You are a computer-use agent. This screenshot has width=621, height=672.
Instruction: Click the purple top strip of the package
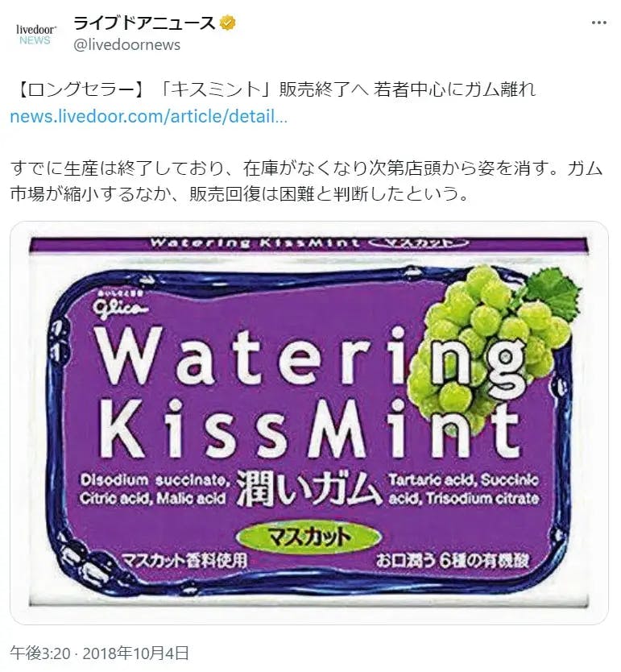(x=308, y=244)
